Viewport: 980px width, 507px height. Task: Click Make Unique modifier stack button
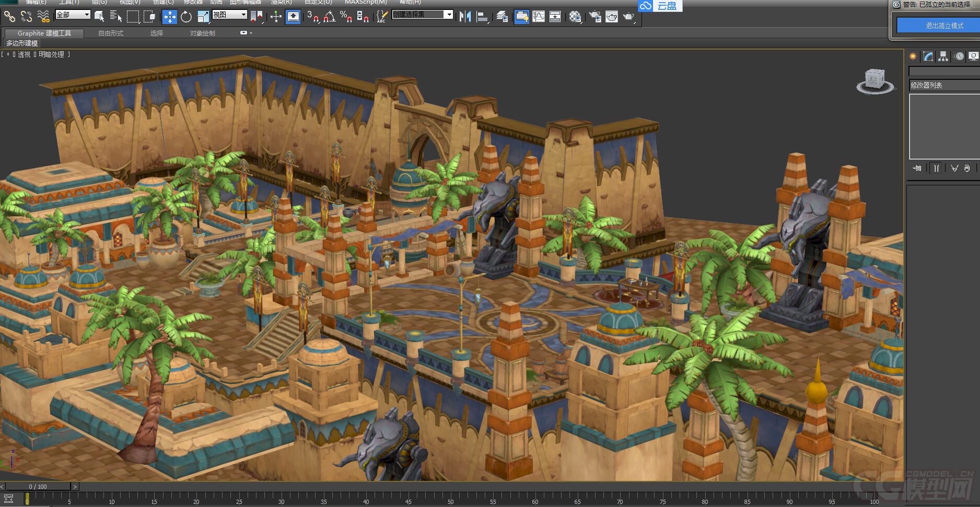[954, 168]
